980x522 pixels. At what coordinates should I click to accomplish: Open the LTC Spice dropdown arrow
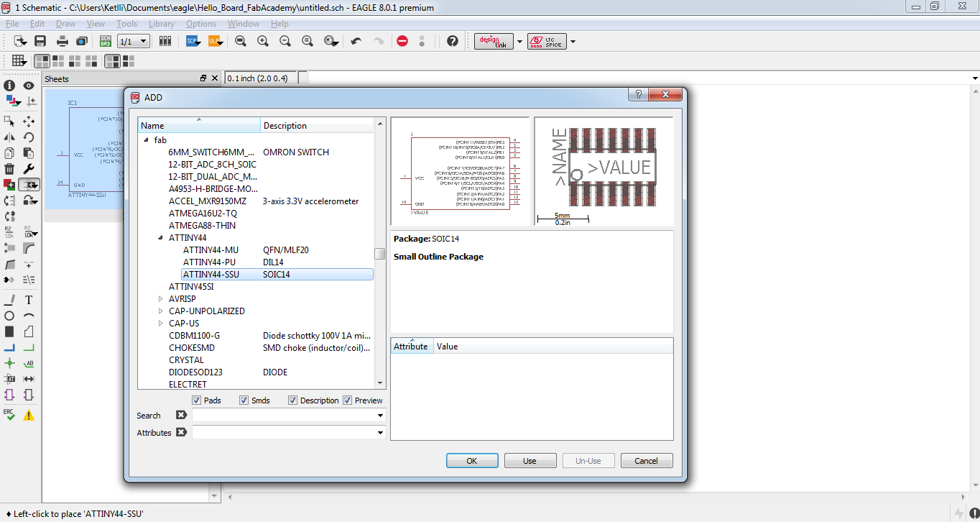point(573,41)
